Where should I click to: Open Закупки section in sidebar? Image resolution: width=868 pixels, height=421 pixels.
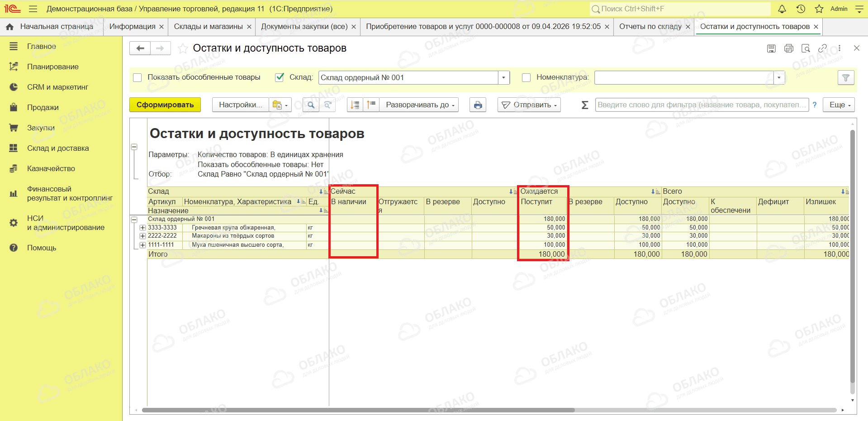[41, 128]
